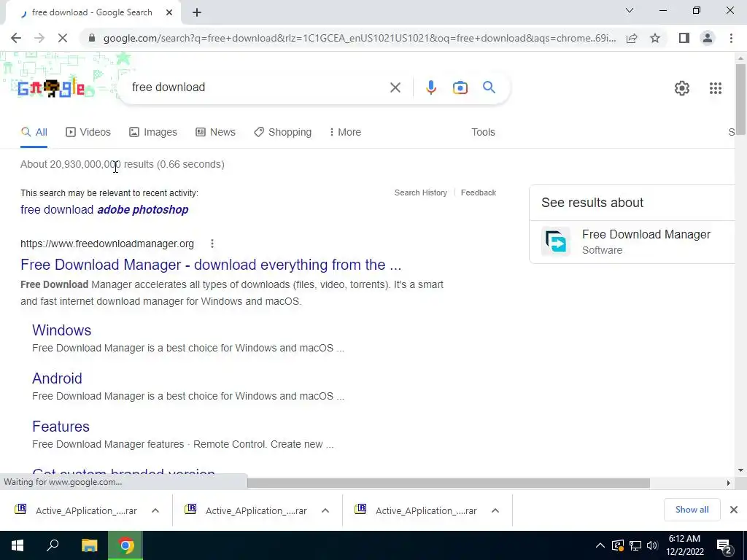Go back using the browser back arrow
The width and height of the screenshot is (747, 560).
pyautogui.click(x=16, y=38)
